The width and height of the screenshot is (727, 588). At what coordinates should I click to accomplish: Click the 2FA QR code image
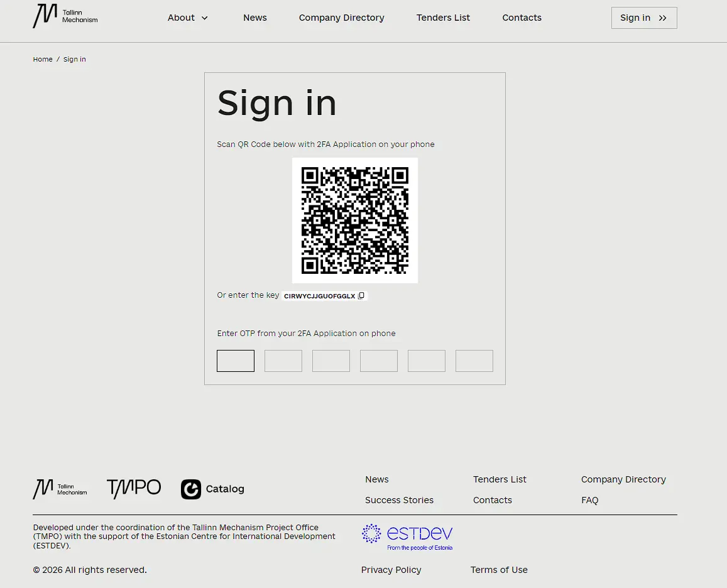pos(354,220)
